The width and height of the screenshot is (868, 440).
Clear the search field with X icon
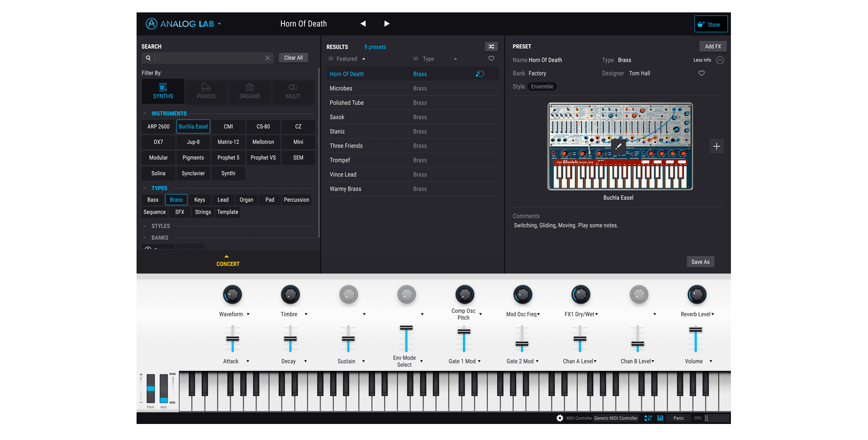[x=267, y=58]
